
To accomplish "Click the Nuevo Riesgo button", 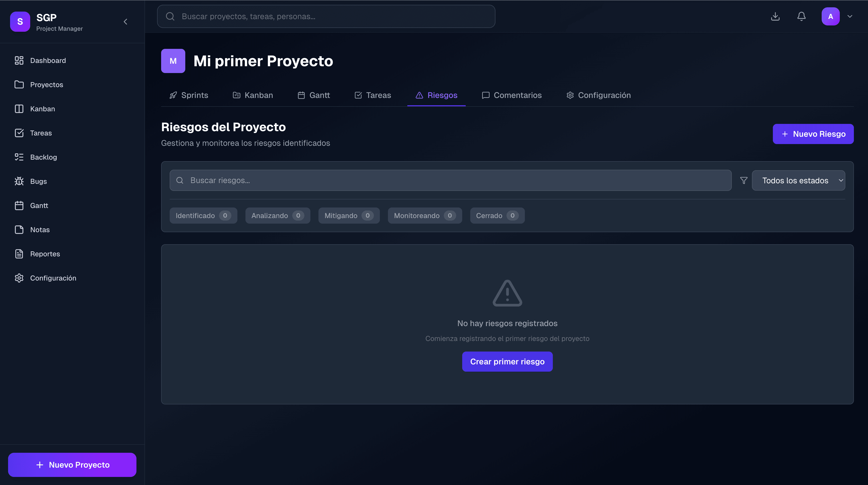I will click(813, 134).
